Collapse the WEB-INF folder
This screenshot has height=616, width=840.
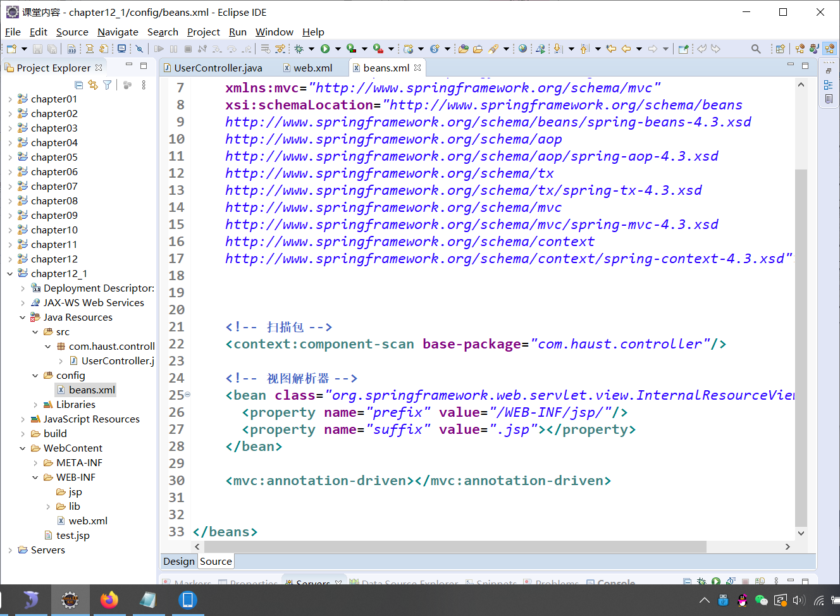35,477
